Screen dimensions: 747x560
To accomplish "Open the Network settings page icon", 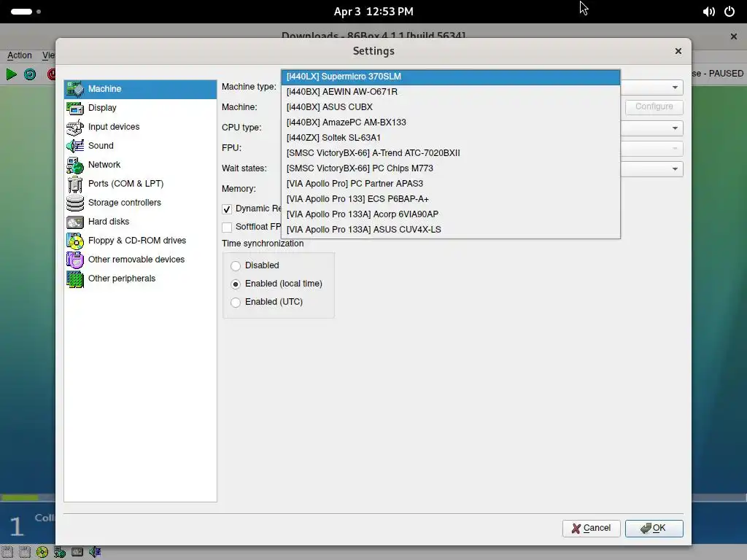I will [75, 165].
